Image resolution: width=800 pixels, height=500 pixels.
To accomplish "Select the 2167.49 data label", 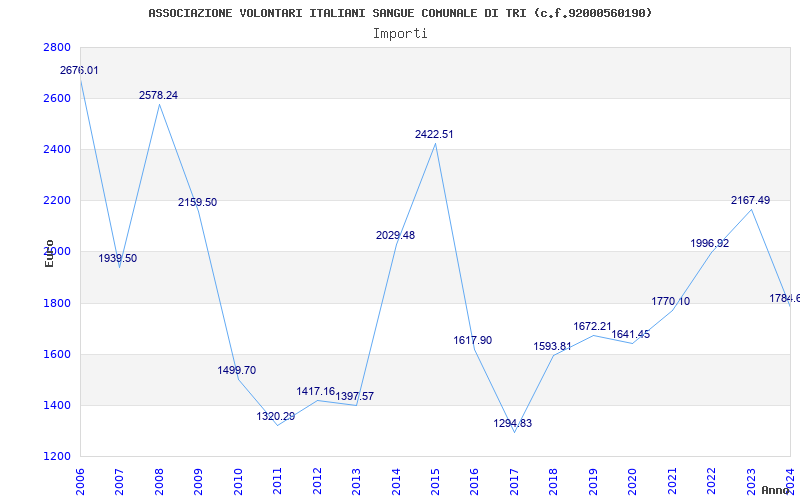I will click(x=751, y=201).
